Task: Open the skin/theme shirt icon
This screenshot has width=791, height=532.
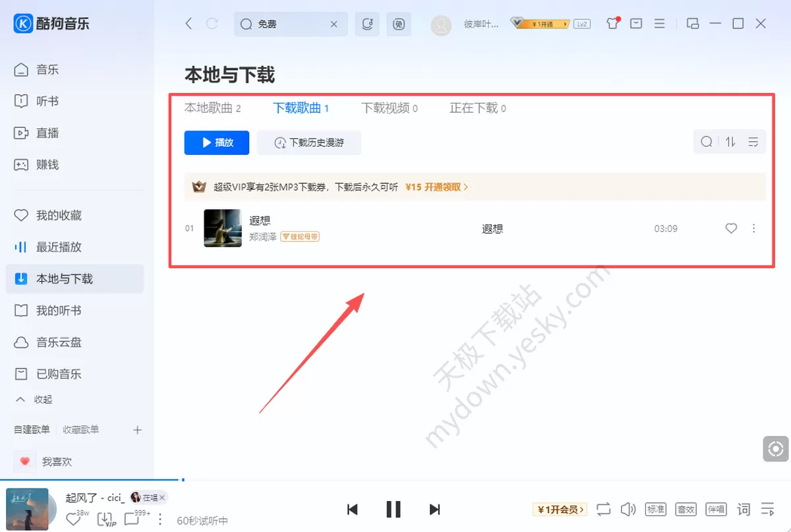Action: pyautogui.click(x=613, y=24)
